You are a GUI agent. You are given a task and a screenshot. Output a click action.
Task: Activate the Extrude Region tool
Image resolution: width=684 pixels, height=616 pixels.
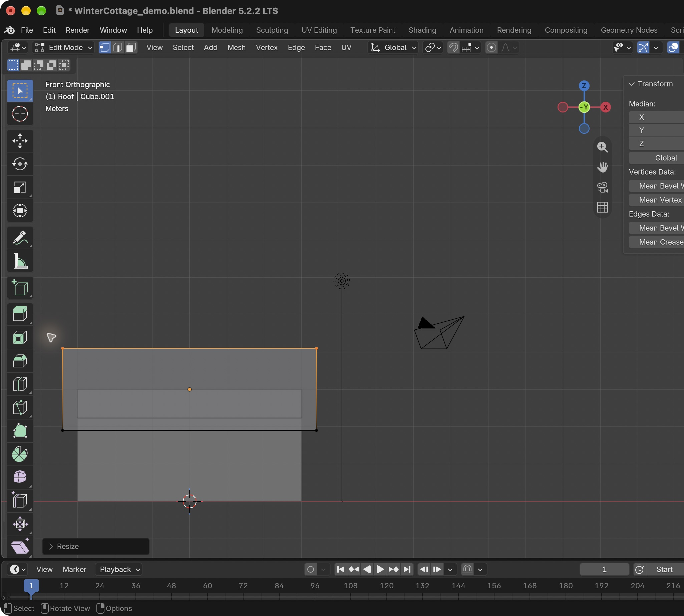coord(20,314)
